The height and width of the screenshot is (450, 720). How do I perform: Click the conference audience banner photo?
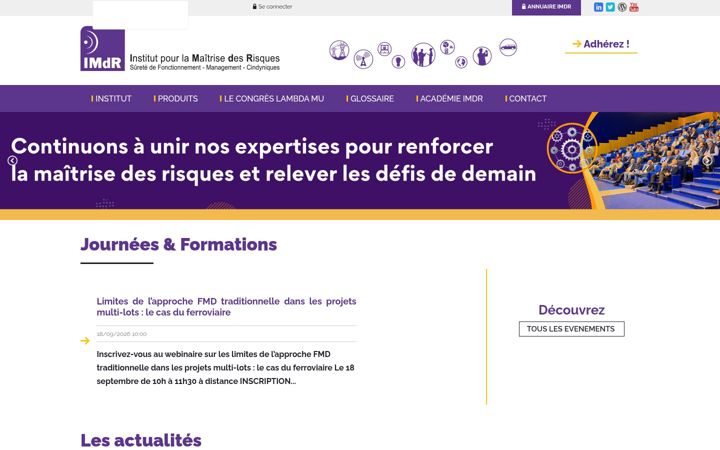(x=652, y=160)
